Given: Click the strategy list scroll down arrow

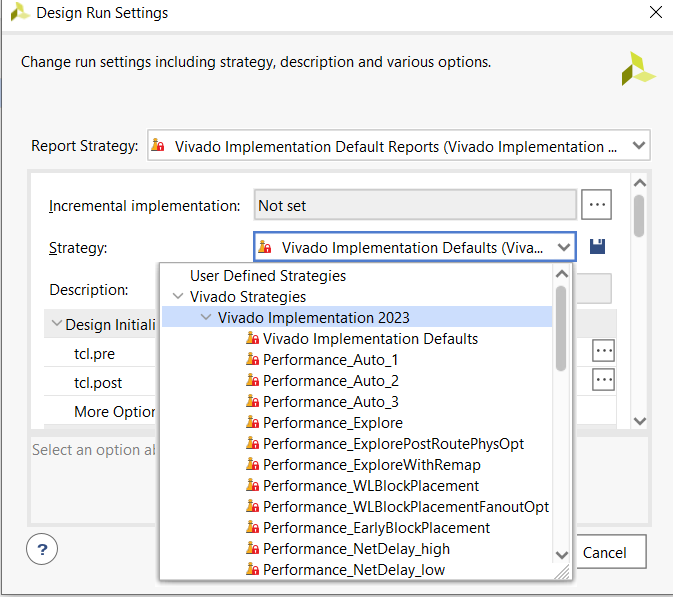Looking at the screenshot, I should (x=561, y=554).
